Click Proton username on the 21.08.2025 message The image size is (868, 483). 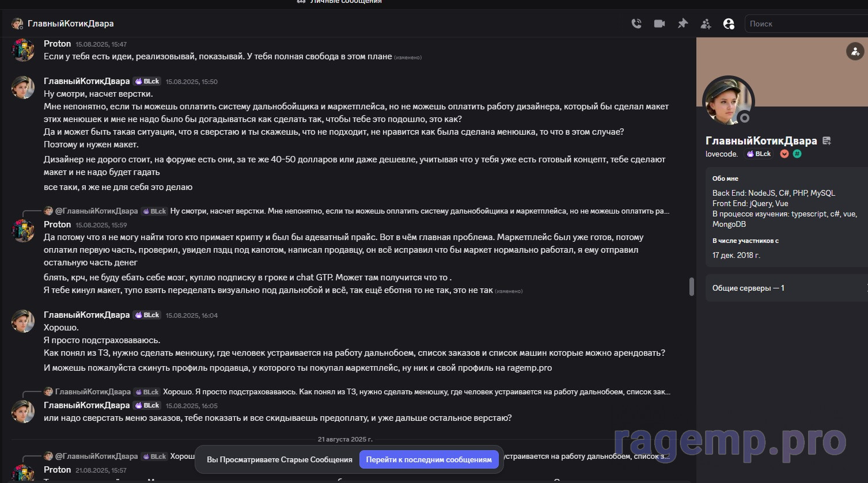(57, 470)
